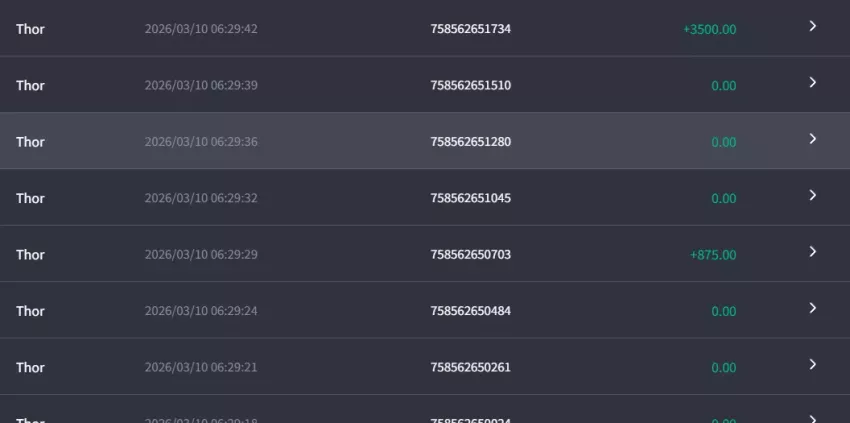Click chevron of highlighted row 758562651280
850x423 pixels.
coord(812,139)
